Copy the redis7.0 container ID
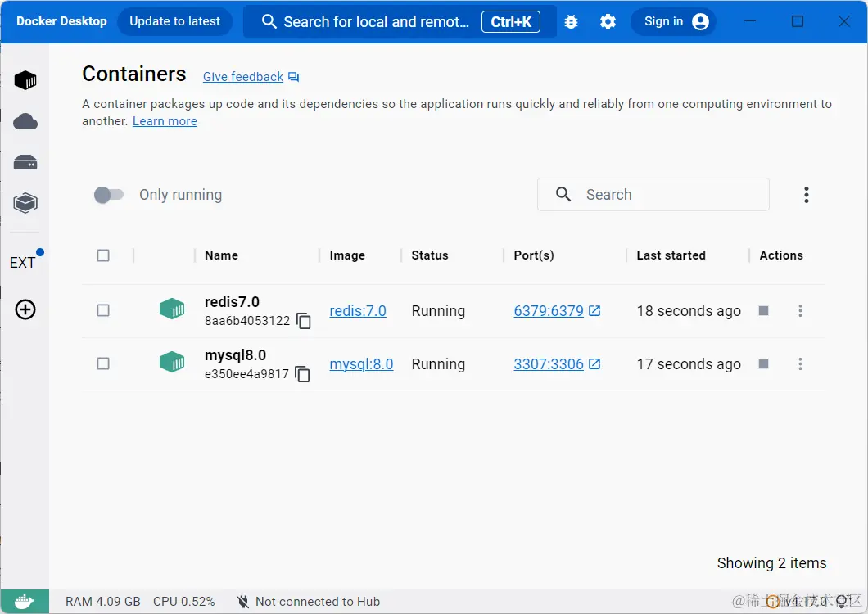The width and height of the screenshot is (868, 614). (303, 321)
